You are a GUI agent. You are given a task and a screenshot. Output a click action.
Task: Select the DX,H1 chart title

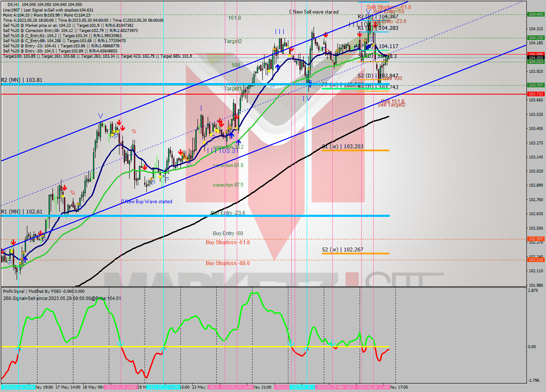tap(16, 3)
